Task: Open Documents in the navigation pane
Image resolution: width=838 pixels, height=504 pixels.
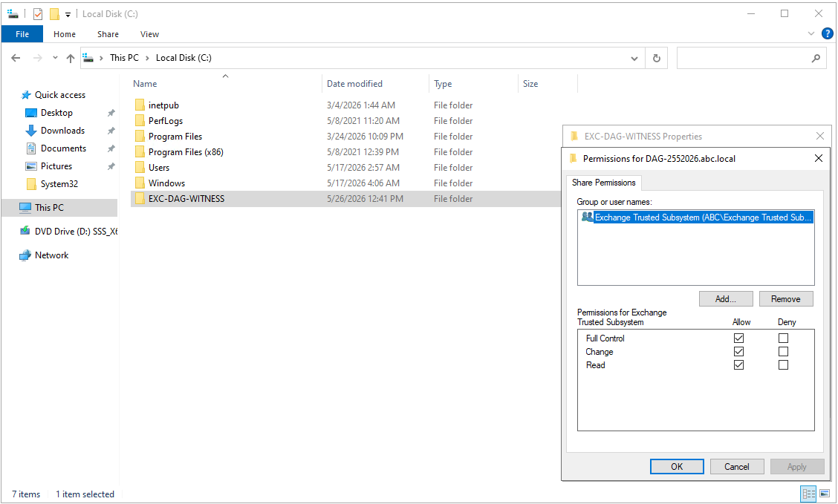Action: click(63, 148)
